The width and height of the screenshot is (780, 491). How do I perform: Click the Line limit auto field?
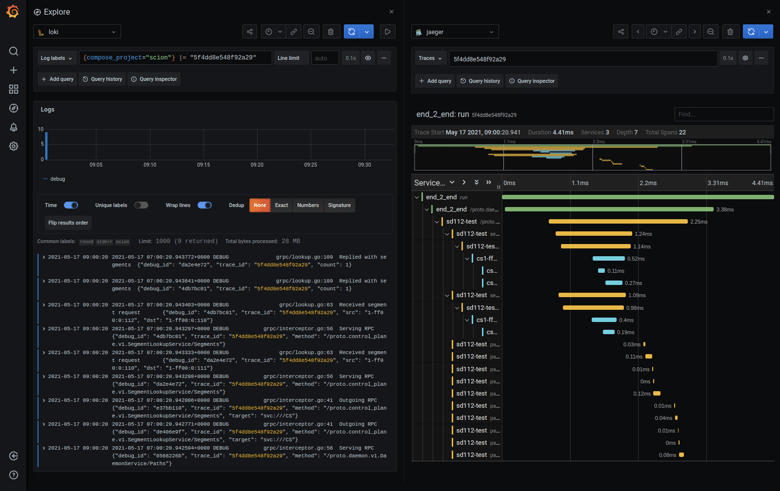click(325, 58)
